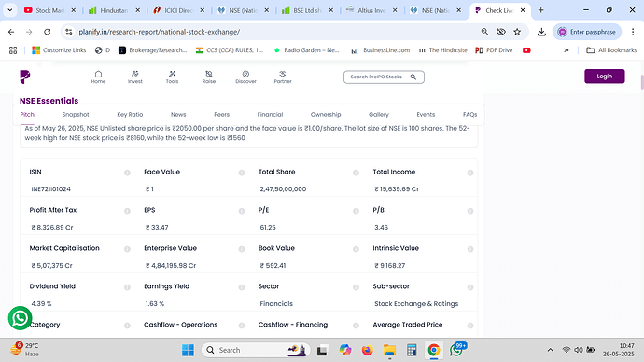This screenshot has width=644, height=362.
Task: Click the Planify logo
Action: point(25,77)
